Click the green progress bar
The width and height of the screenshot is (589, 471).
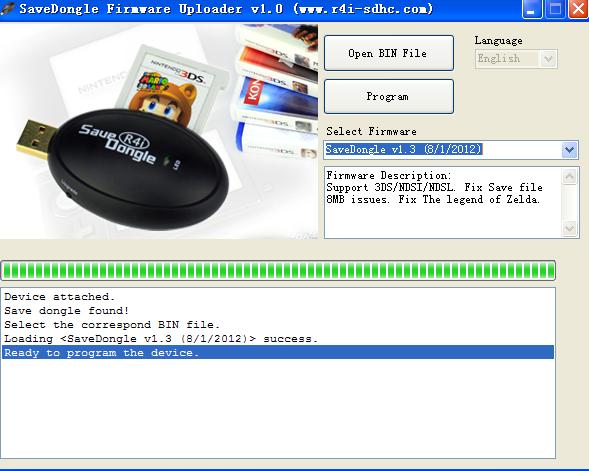[x=278, y=270]
